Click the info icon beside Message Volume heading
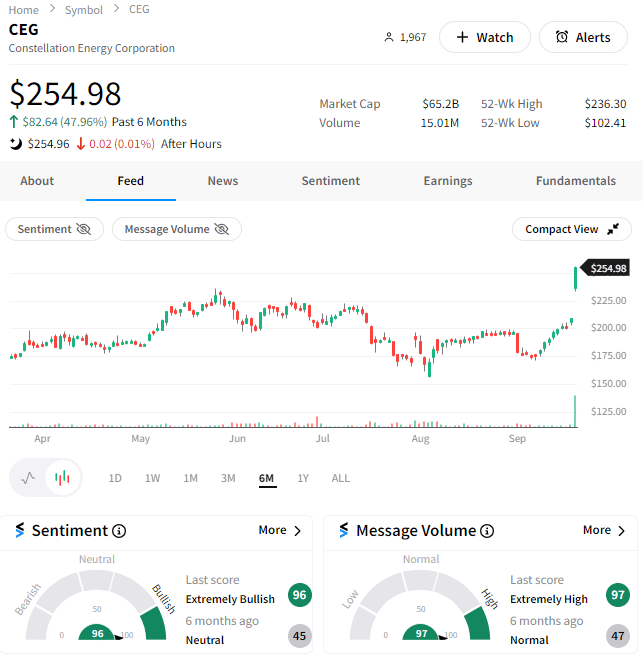643x656 pixels. (487, 531)
